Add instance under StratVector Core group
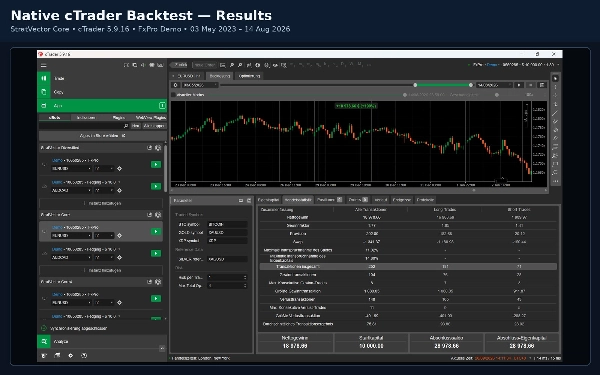The width and height of the screenshot is (600, 375). click(x=102, y=270)
